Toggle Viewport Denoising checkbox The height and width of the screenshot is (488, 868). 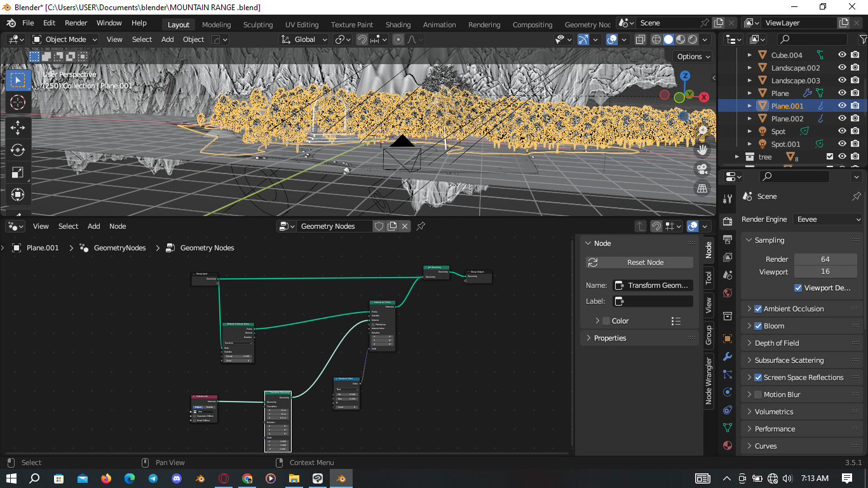point(798,288)
